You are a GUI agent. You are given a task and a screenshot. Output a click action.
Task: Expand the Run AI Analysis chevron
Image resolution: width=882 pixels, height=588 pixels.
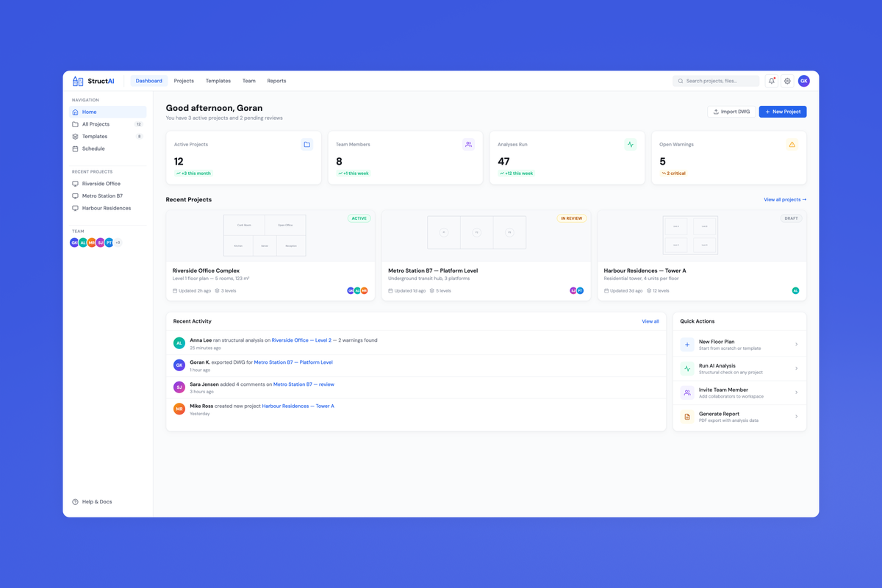(x=796, y=367)
